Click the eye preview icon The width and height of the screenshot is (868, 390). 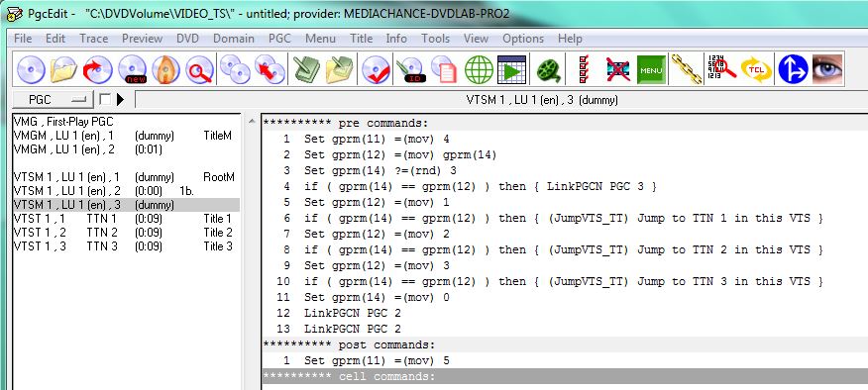[827, 70]
